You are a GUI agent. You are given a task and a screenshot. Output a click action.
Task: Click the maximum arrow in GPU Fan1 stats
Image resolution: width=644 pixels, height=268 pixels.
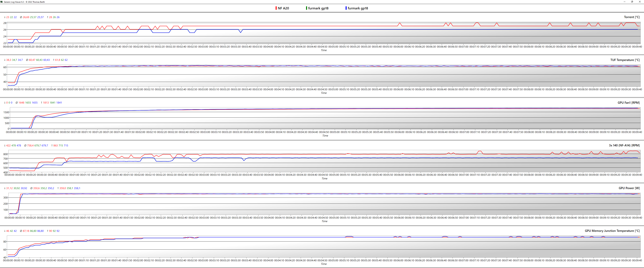41,103
